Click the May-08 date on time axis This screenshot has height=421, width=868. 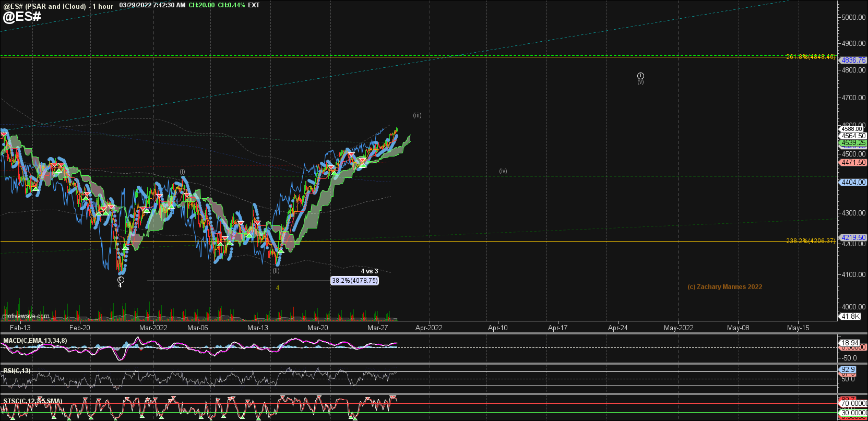pos(738,328)
